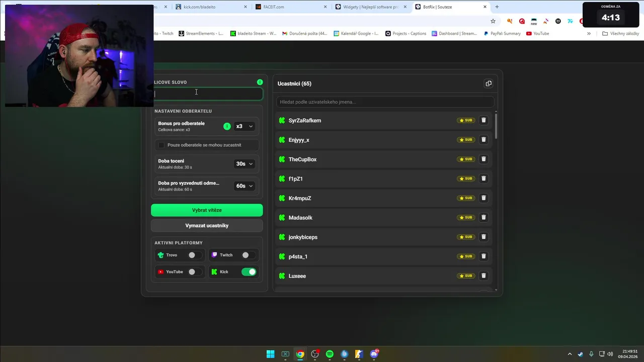Open OBS Studio from the taskbar
644x362 pixels.
(315, 354)
